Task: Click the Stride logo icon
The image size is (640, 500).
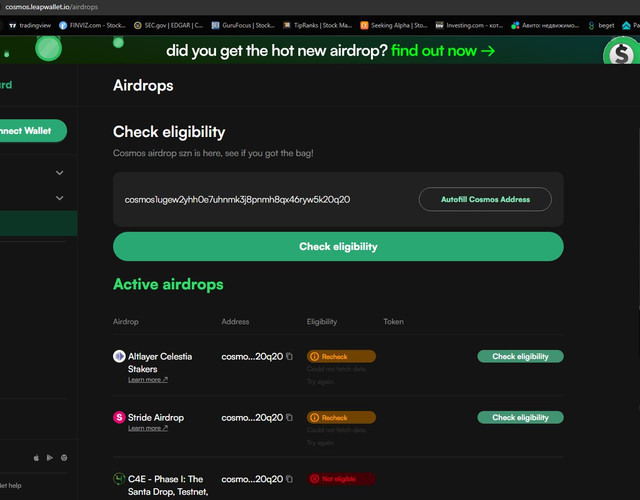Action: (119, 417)
